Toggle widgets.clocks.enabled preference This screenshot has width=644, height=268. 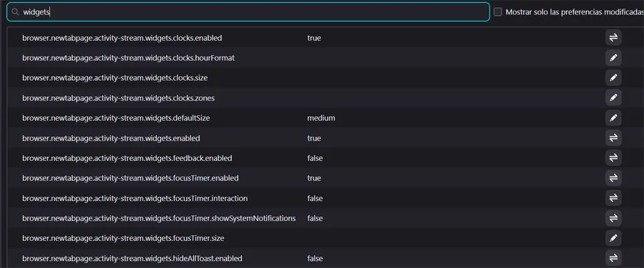point(613,38)
